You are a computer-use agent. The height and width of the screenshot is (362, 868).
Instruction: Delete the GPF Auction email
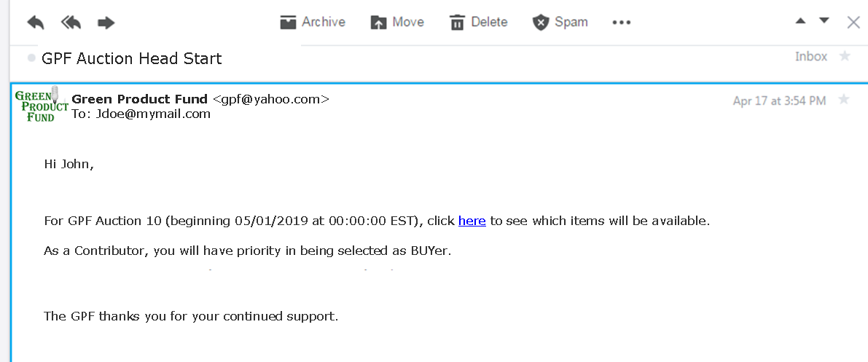479,22
